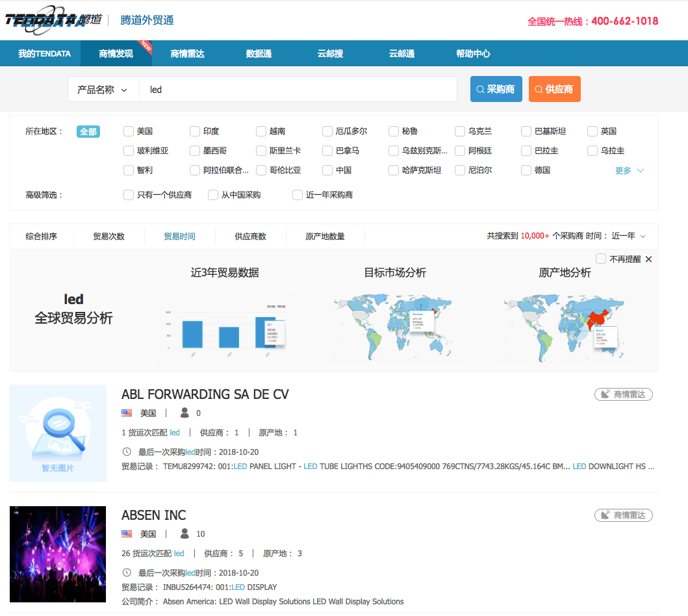688x616 pixels.
Task: Tick the 不再提醒 checkbox
Action: coord(601,259)
